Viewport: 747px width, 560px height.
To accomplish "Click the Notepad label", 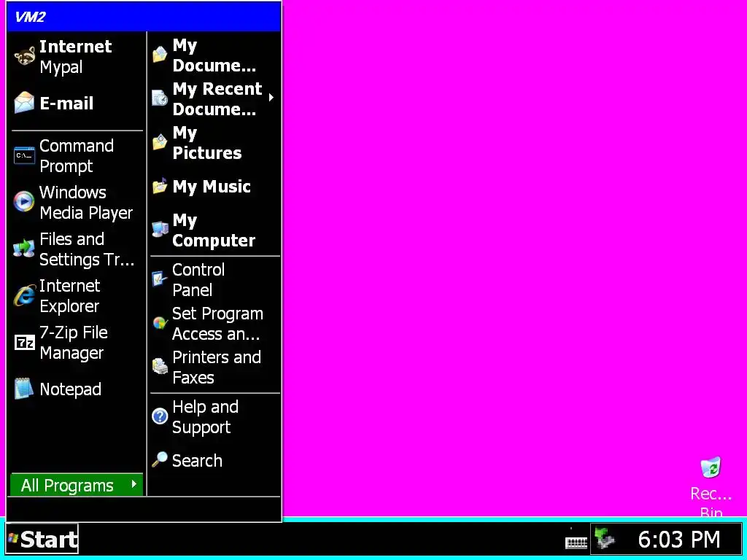I will tap(71, 389).
